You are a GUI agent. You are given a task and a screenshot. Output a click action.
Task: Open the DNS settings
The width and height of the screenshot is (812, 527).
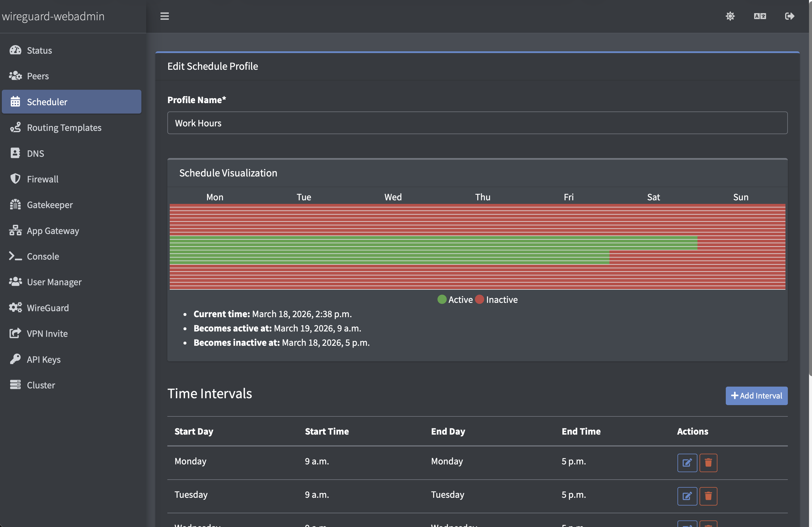point(35,153)
